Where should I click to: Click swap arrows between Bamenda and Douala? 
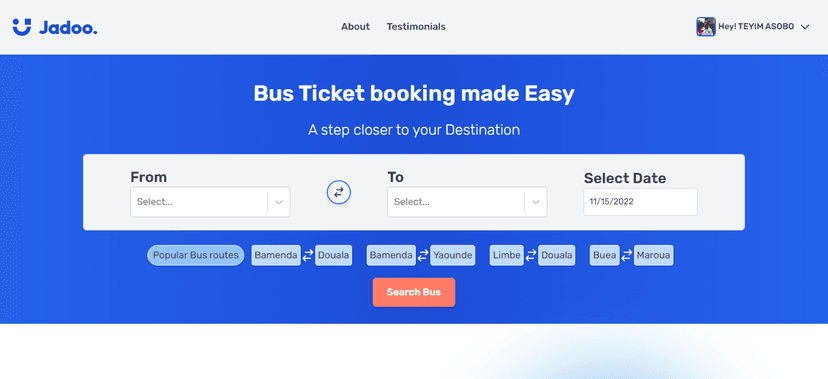[x=308, y=255]
